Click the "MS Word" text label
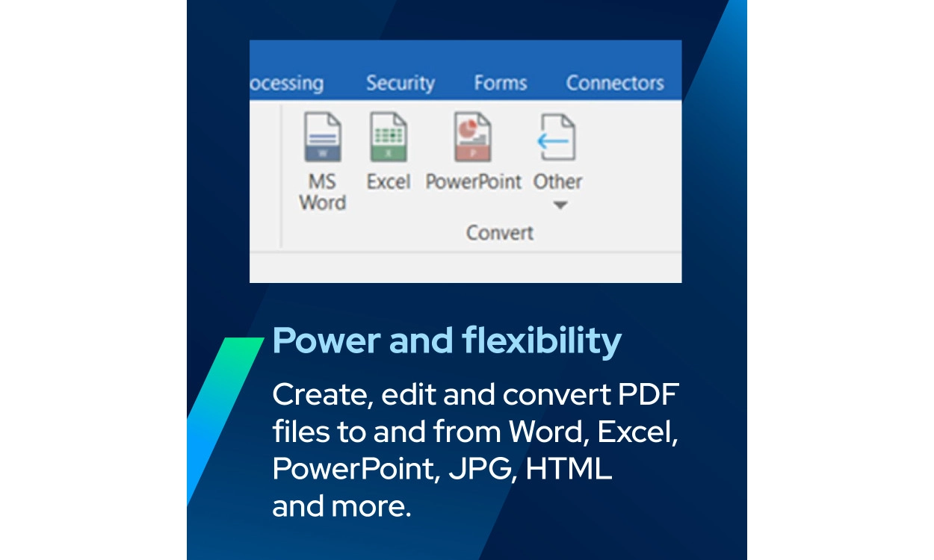This screenshot has width=934, height=560. (x=323, y=192)
